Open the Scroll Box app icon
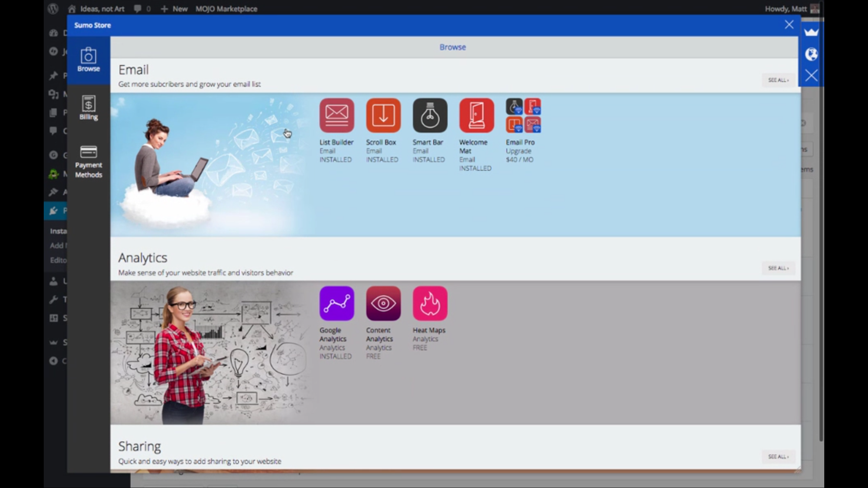868x488 pixels. [x=383, y=115]
